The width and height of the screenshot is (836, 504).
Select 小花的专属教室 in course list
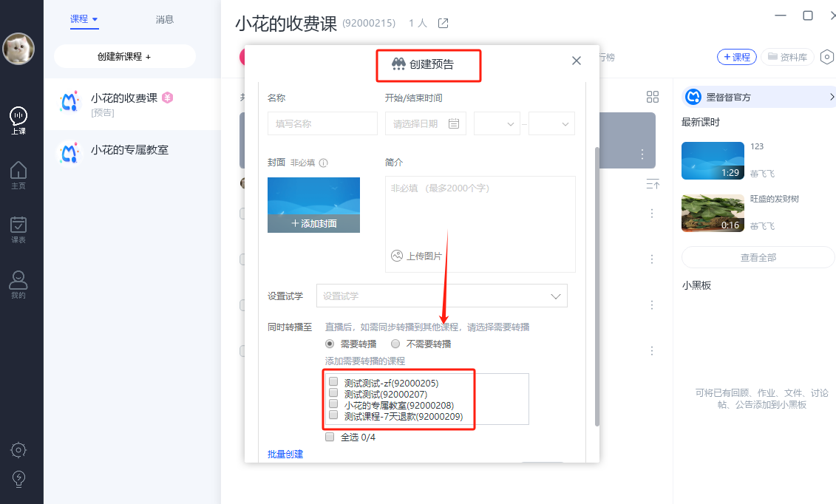[132, 153]
